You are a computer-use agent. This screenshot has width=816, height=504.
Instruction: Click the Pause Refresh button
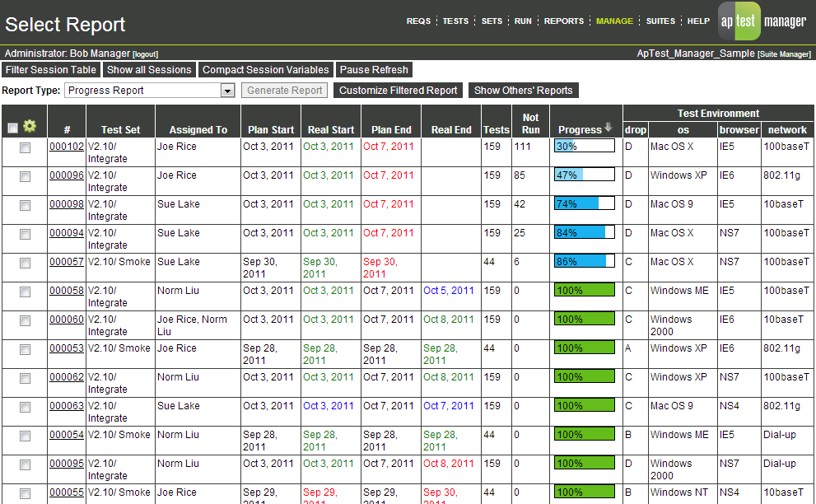[x=374, y=70]
